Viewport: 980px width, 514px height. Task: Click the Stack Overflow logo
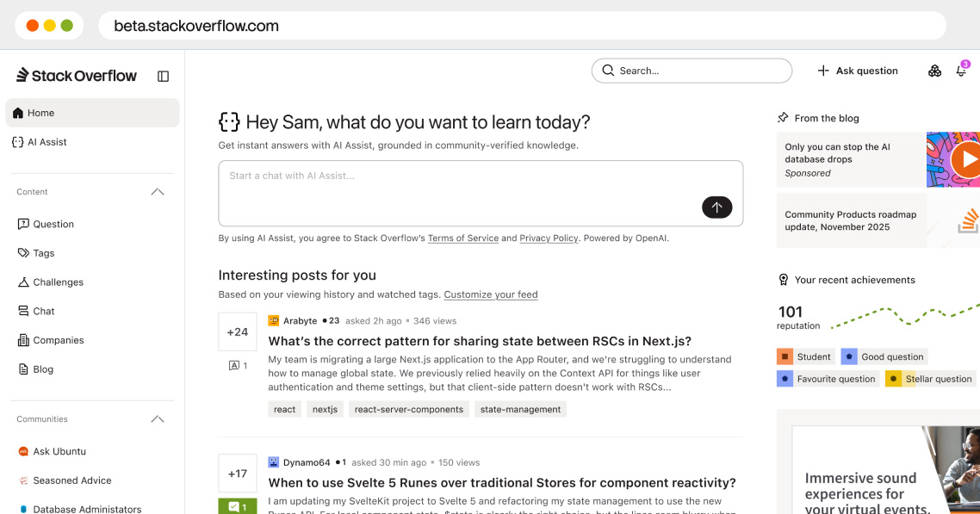76,75
